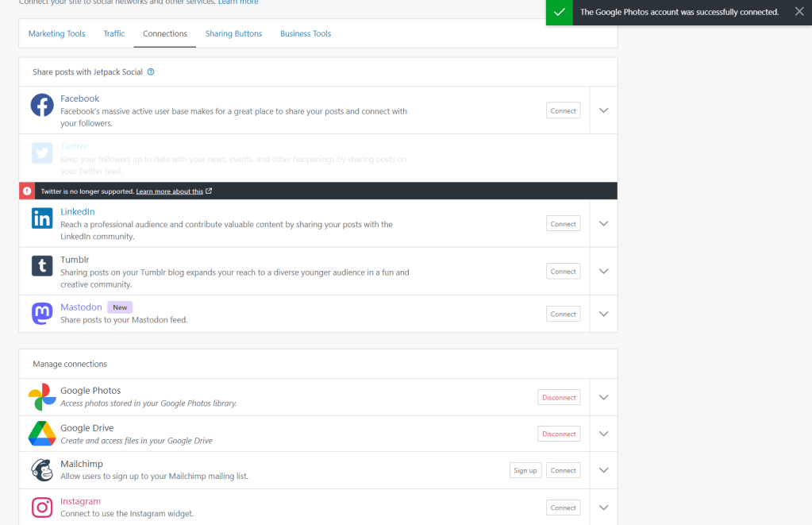This screenshot has height=525, width=812.
Task: Expand the Mastodon connection details
Action: [603, 314]
